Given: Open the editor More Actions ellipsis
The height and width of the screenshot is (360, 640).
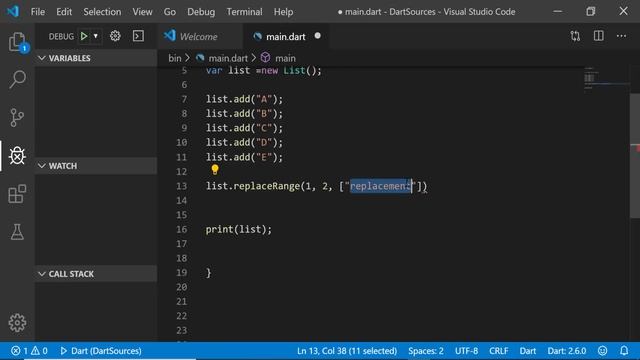Looking at the screenshot, I should click(x=622, y=36).
